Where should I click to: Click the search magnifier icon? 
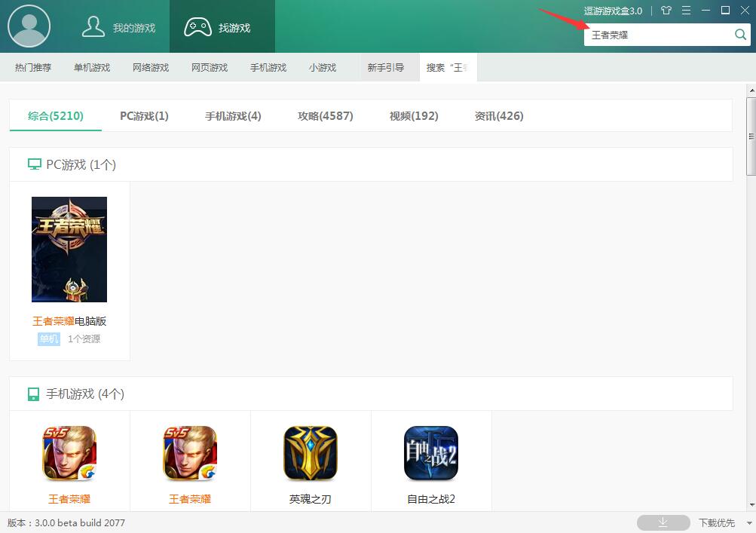[x=740, y=35]
